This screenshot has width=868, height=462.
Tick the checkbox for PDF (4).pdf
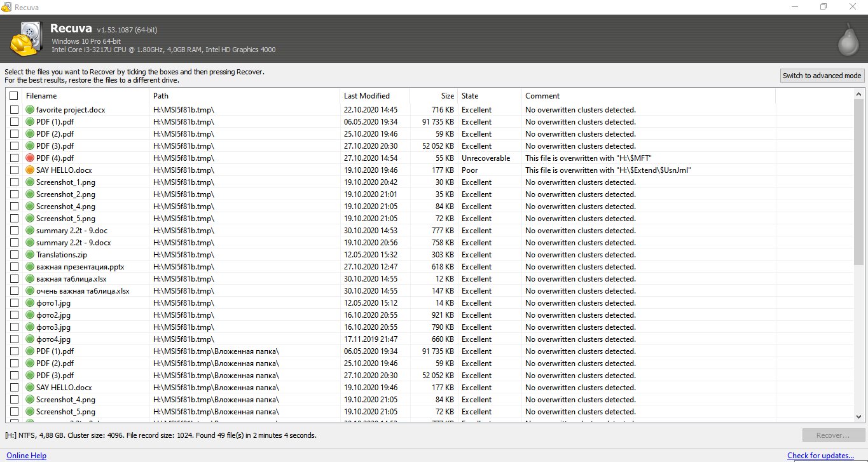point(14,158)
